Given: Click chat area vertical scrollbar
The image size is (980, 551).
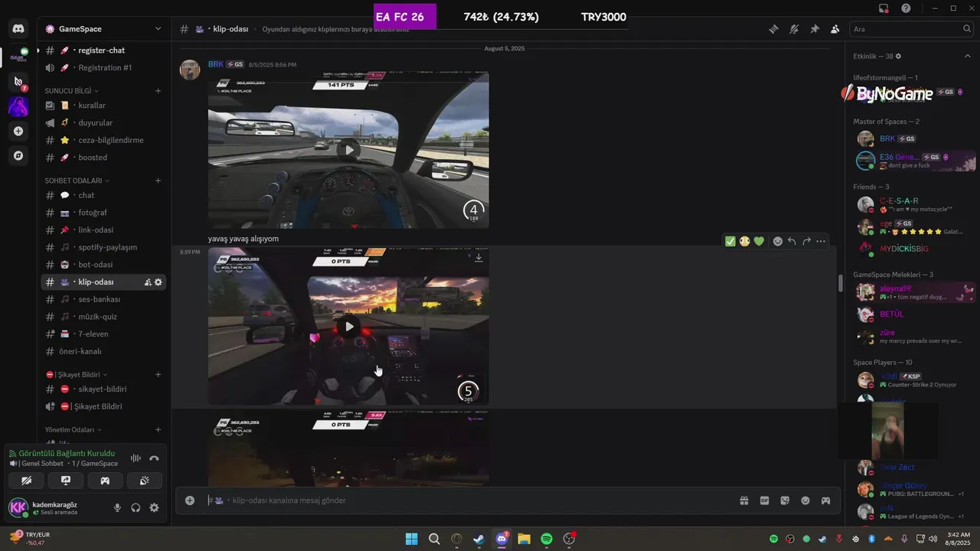Looking at the screenshot, I should [x=840, y=284].
